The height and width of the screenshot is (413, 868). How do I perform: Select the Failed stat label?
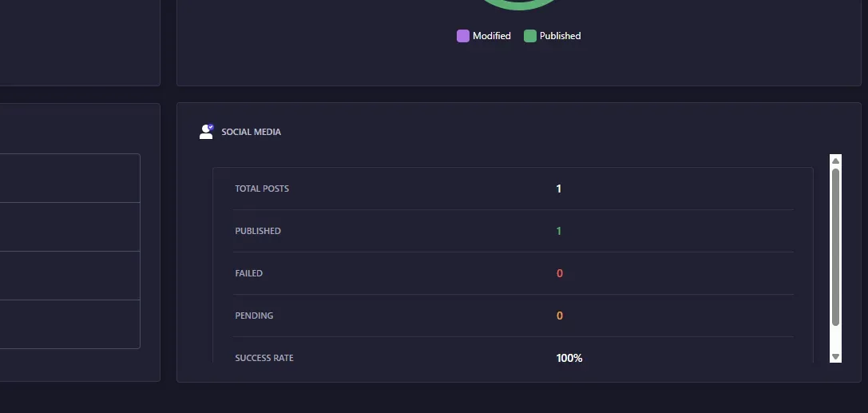248,273
